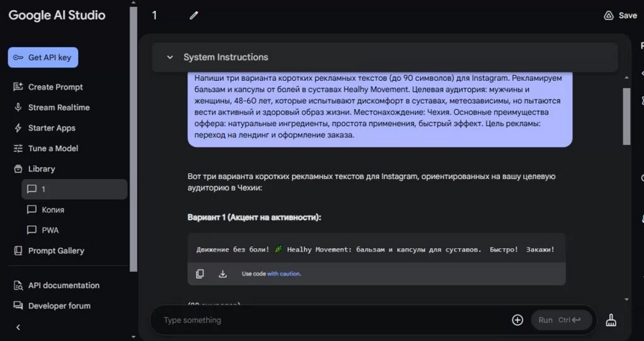Click the Drive icon next to Save
Viewport: 644px width, 341px height.
tap(608, 16)
